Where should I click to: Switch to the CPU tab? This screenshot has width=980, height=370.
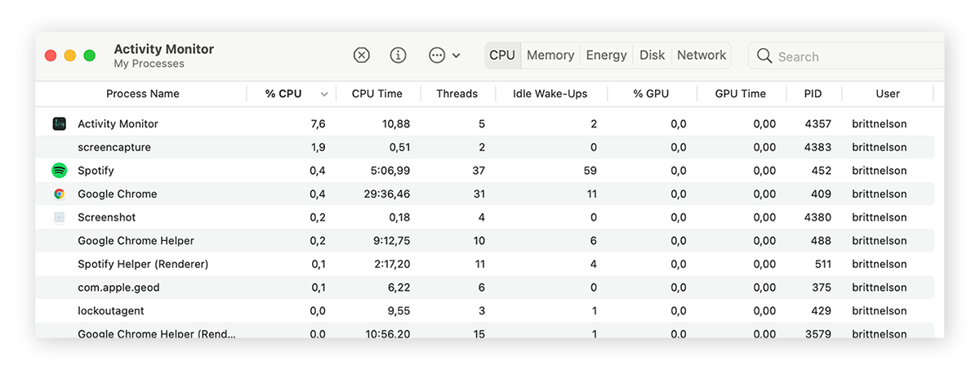[502, 56]
